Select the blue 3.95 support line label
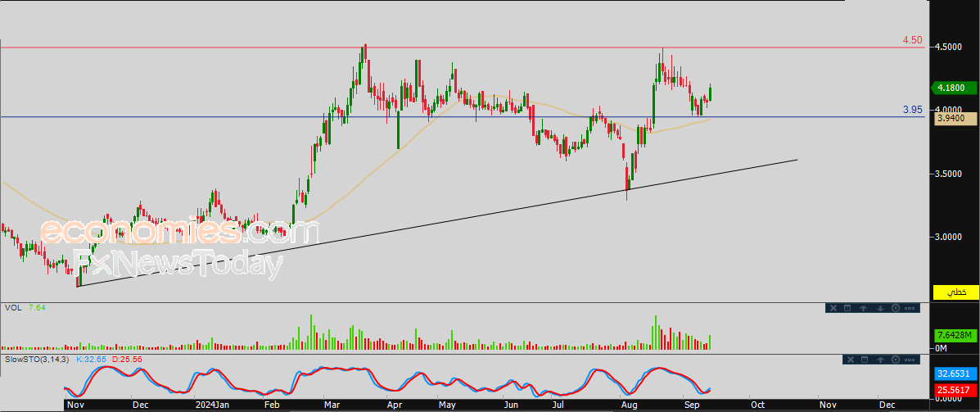The width and height of the screenshot is (980, 412). tap(913, 110)
